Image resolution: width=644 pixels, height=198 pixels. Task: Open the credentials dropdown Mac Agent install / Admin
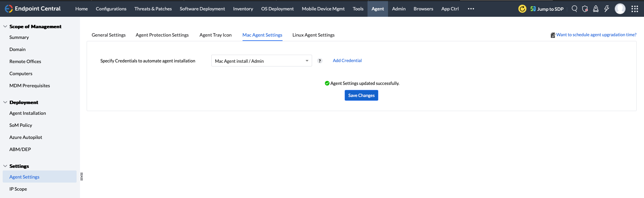262,61
